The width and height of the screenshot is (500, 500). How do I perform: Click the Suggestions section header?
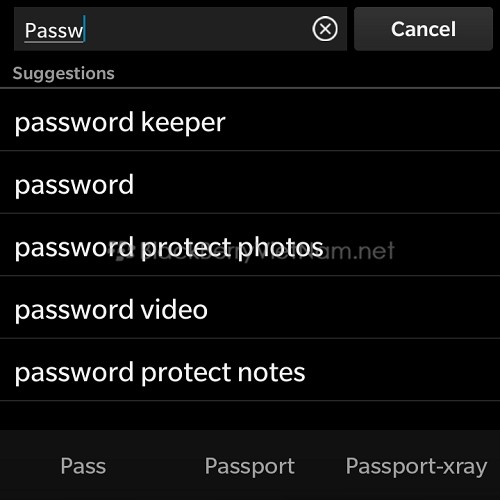click(x=63, y=73)
